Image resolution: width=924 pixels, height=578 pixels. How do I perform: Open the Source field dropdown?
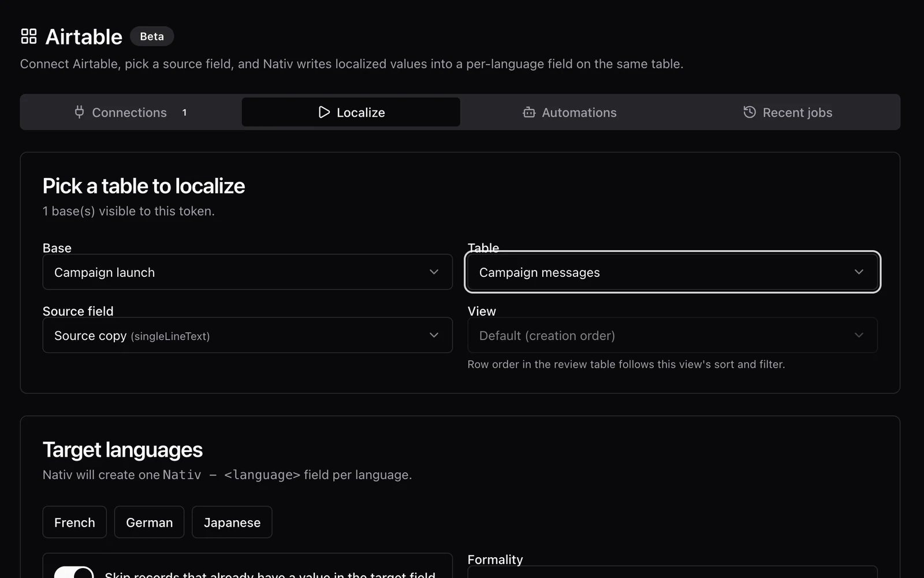248,335
